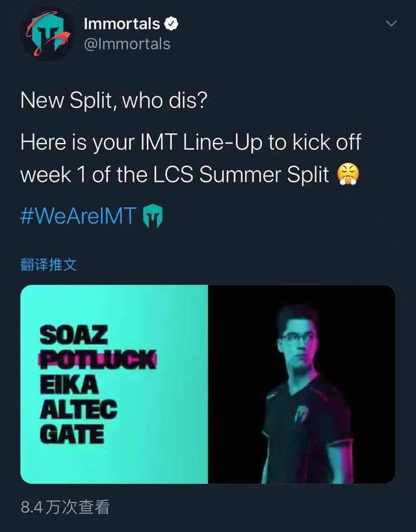This screenshot has height=532, width=416.
Task: Open the #WeAreIMT hashtag
Action: 78,215
